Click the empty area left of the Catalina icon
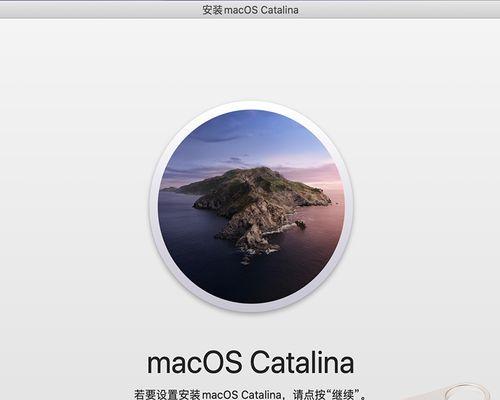 click(x=73, y=207)
